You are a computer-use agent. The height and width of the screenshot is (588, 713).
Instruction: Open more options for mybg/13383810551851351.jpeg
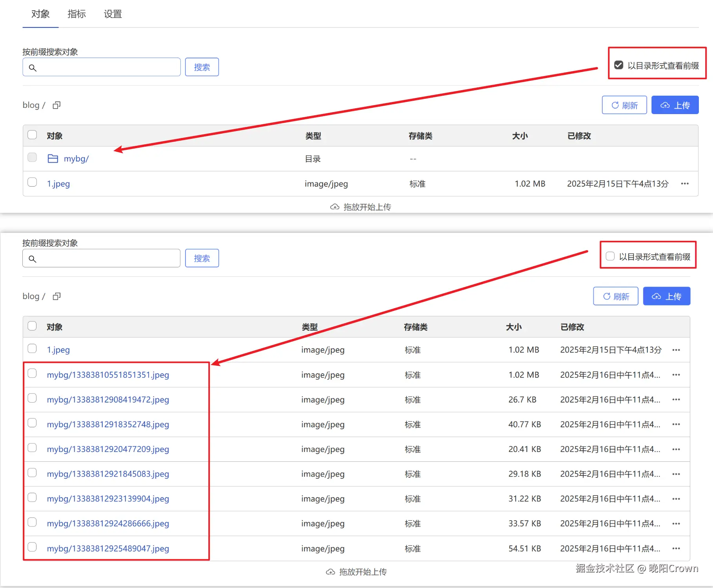pos(676,375)
